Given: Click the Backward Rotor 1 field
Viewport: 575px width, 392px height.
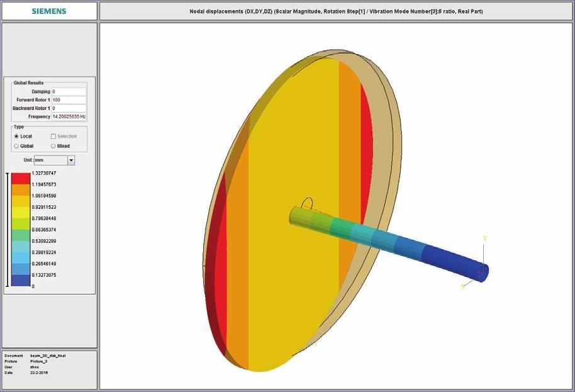Looking at the screenshot, I should tap(69, 108).
